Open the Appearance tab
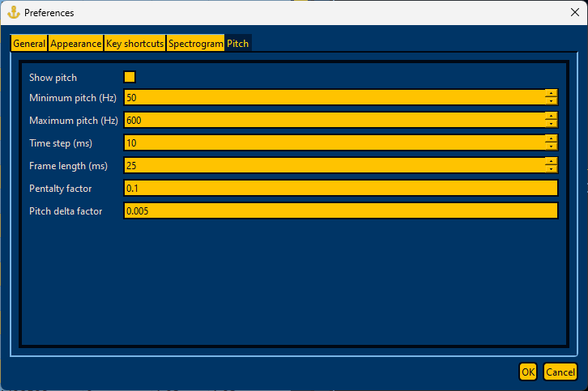This screenshot has height=391, width=588. coord(76,44)
